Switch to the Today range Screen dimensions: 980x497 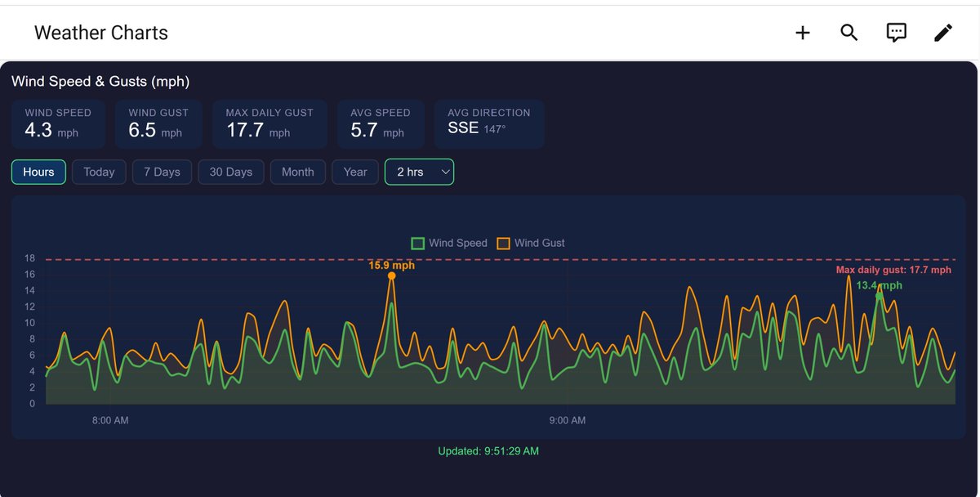[x=99, y=172]
